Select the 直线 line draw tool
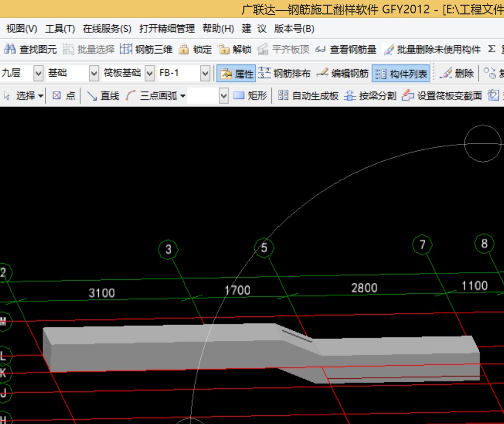Screen dimensions: 504x424 103,95
